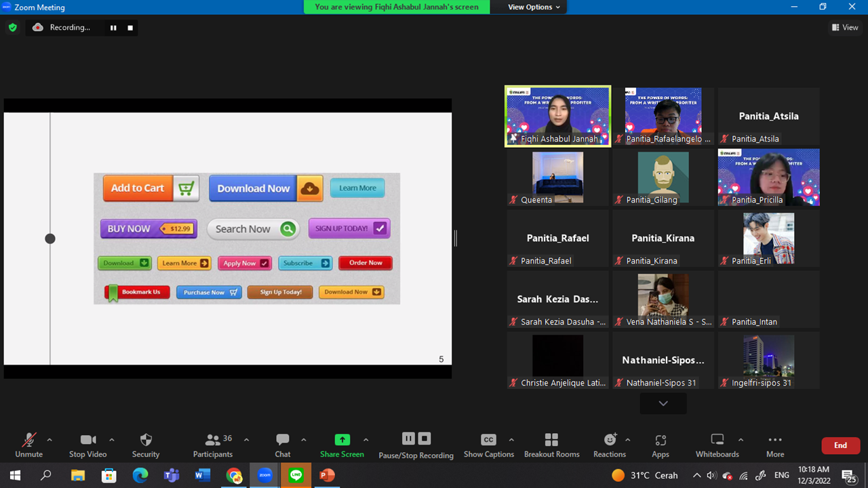
Task: Open the More options menu
Action: [775, 441]
